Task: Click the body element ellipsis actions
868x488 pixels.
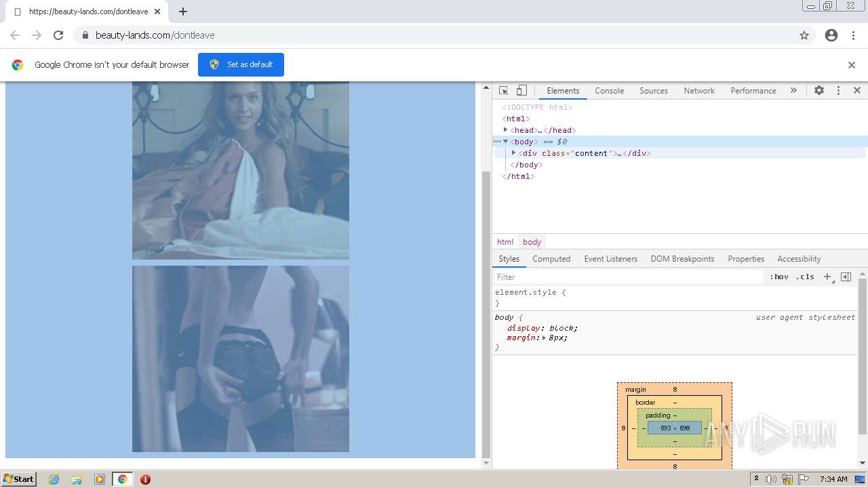Action: (x=497, y=142)
